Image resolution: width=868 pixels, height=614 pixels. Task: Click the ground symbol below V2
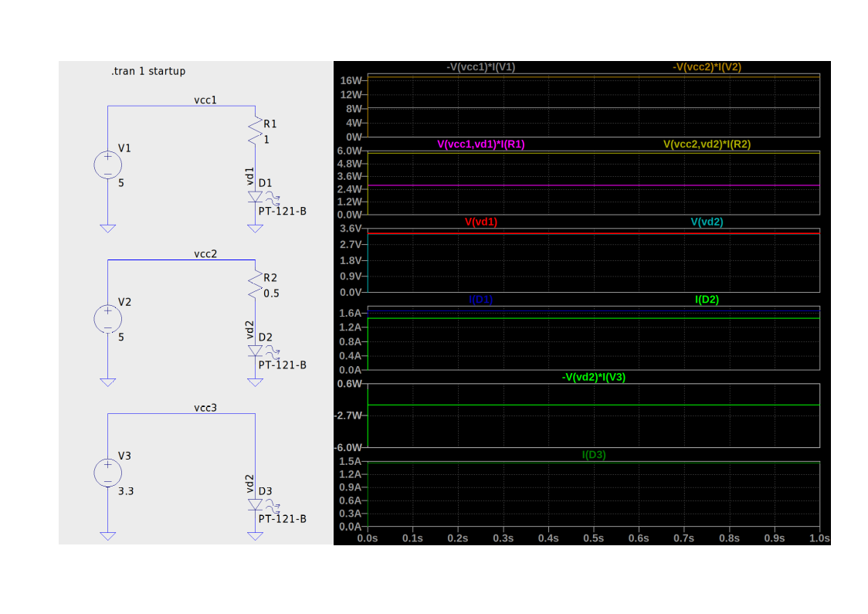point(107,382)
